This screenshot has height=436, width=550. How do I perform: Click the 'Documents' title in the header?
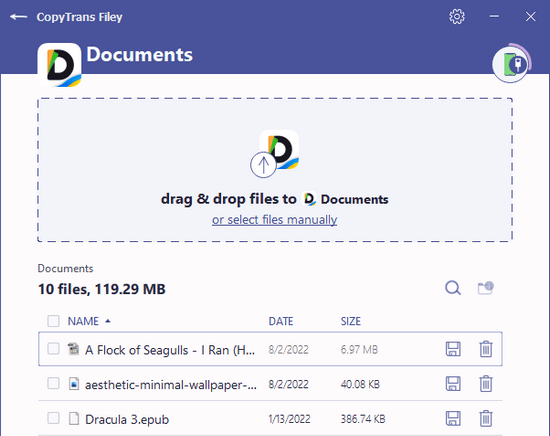coord(140,55)
